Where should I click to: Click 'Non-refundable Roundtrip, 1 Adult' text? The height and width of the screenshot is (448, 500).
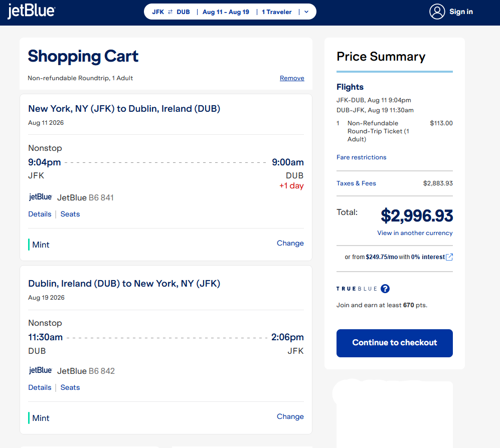(80, 78)
